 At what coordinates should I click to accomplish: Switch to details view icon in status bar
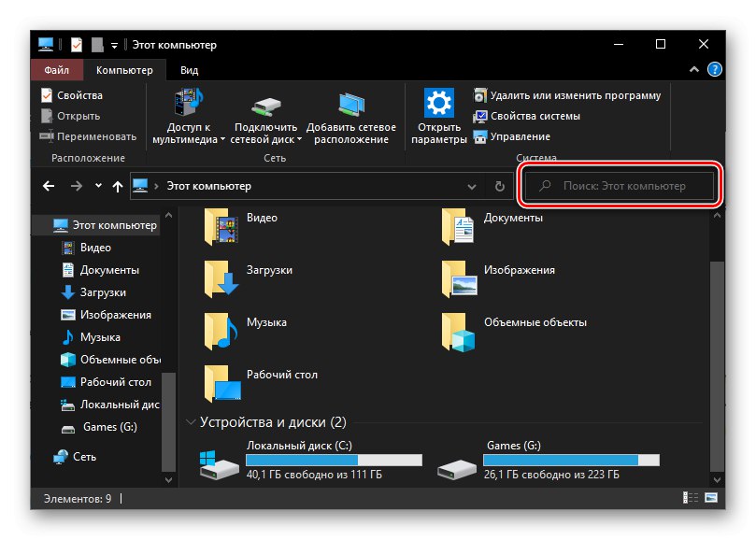(691, 498)
